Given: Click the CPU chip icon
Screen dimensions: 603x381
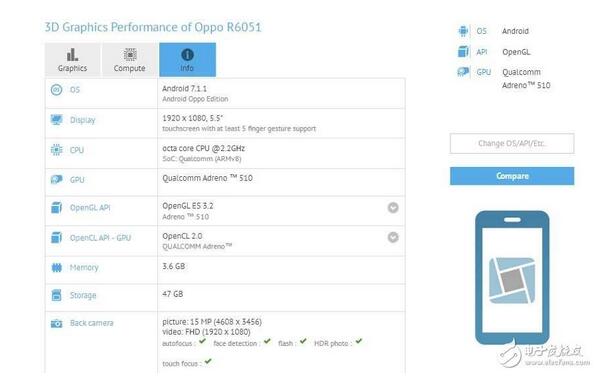Looking at the screenshot, I should pos(57,150).
